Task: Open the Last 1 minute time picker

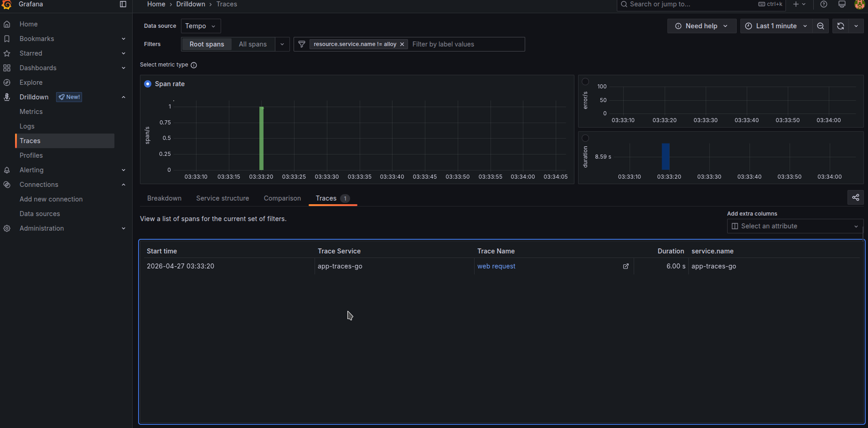Action: (776, 26)
